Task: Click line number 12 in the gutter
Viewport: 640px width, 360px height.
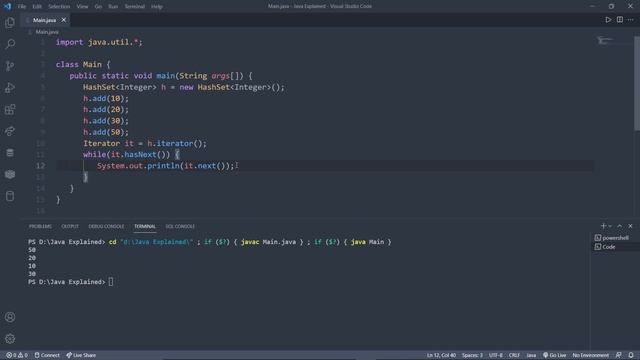Action: tap(40, 166)
